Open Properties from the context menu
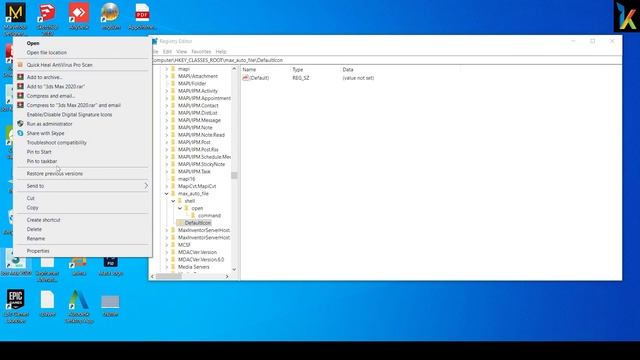The width and height of the screenshot is (640, 360). point(38,251)
